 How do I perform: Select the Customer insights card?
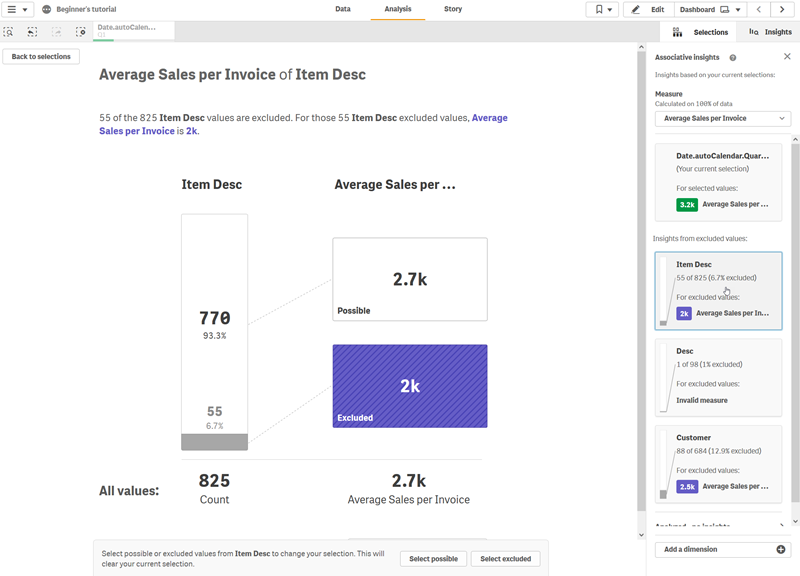tap(718, 467)
